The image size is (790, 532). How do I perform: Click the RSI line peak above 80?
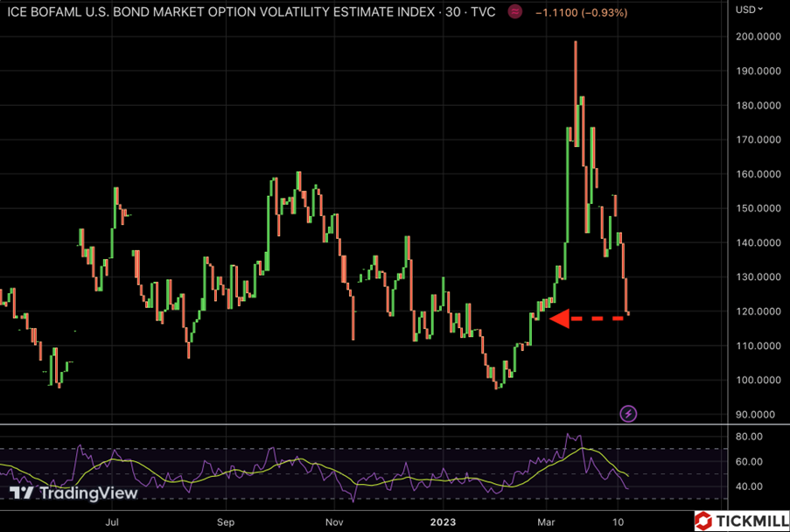(569, 434)
